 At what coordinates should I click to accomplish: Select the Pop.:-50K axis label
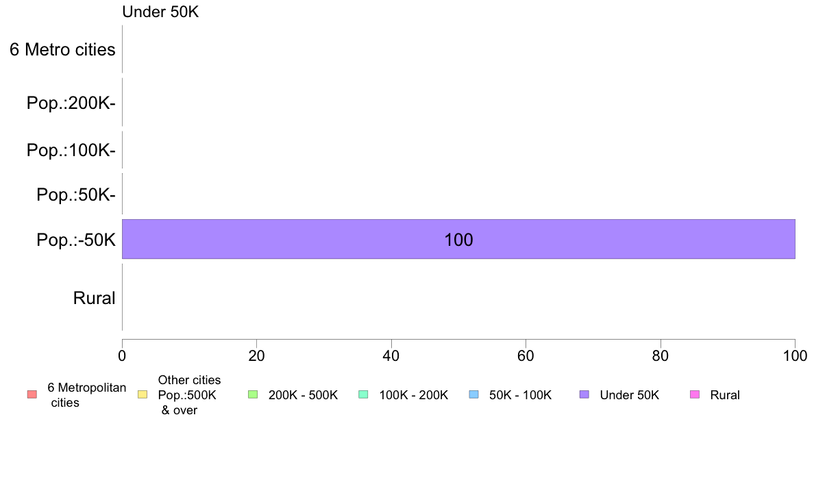[75, 240]
